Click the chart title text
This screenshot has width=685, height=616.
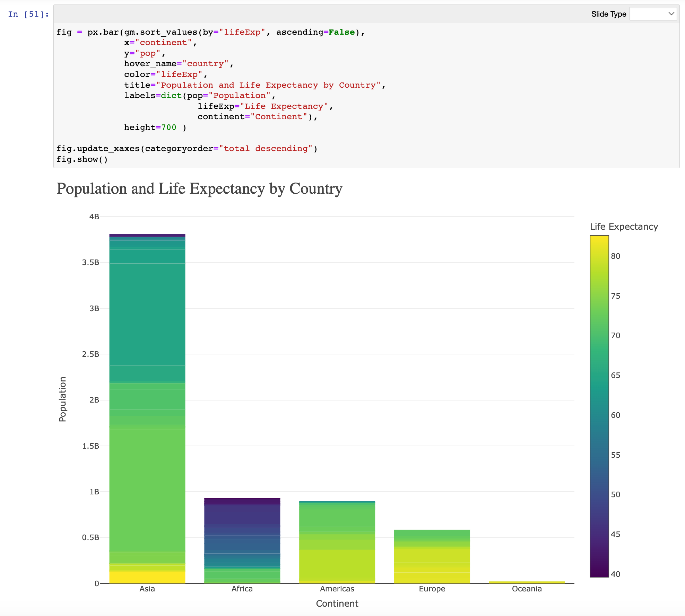(x=199, y=189)
